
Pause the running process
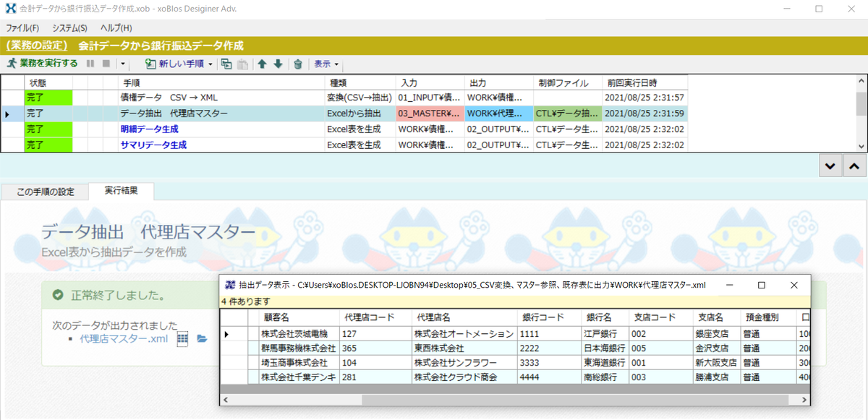click(89, 64)
